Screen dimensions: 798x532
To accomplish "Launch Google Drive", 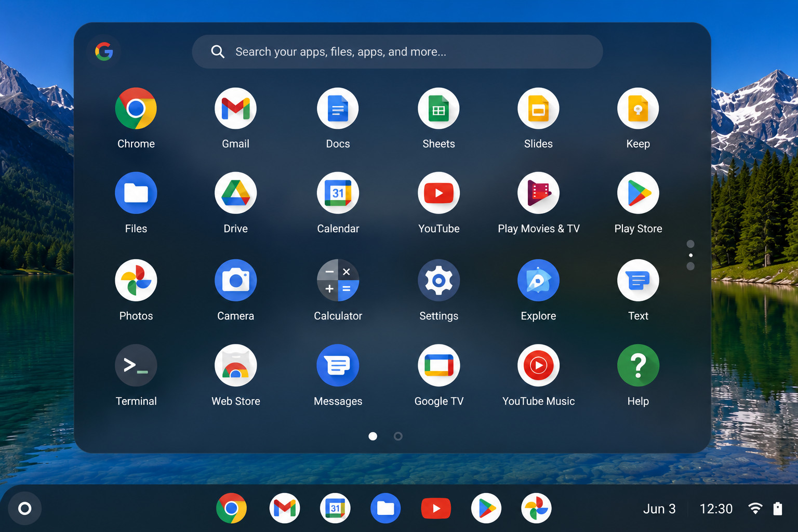I will pyautogui.click(x=235, y=193).
